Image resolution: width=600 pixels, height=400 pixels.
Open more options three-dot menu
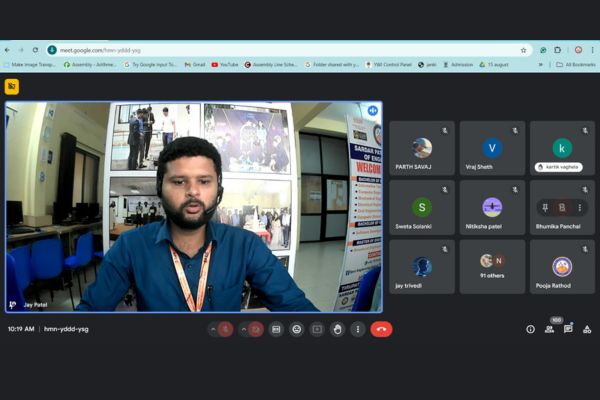(x=358, y=329)
